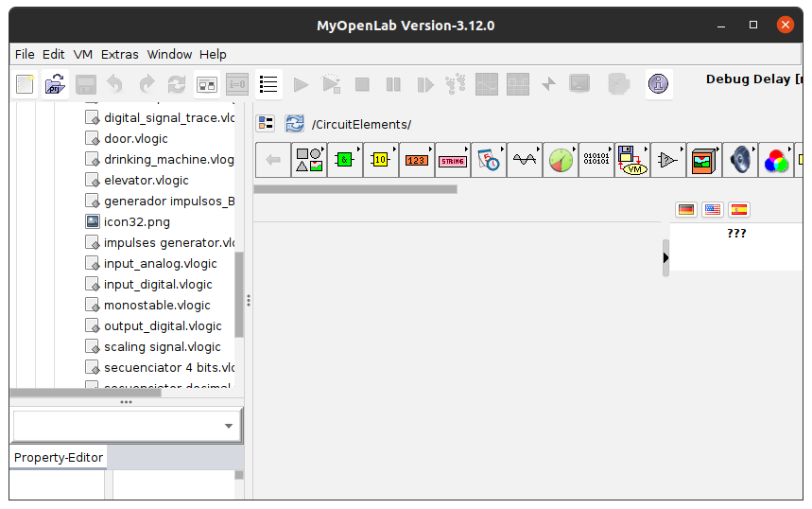
Task: Open the green gauge element group
Action: click(561, 160)
